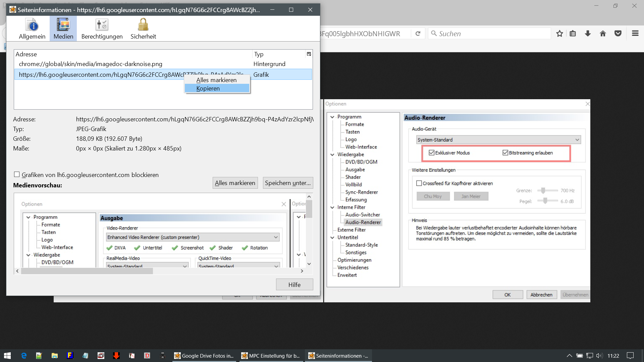Choose Alles markieren in the context menu
This screenshot has height=362, width=644.
tap(217, 80)
